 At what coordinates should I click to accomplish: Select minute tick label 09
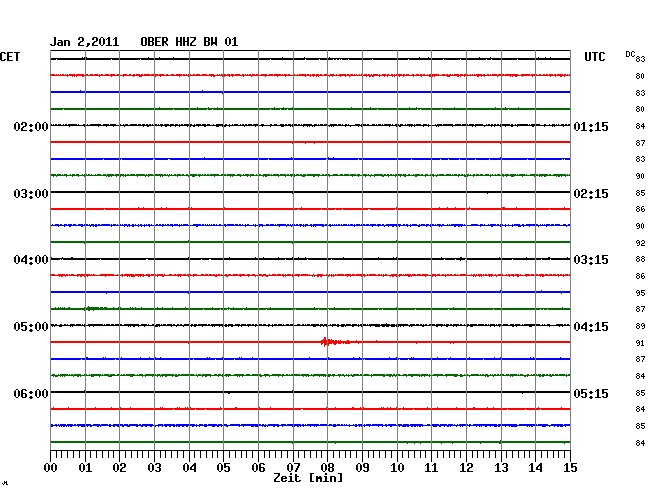362,468
